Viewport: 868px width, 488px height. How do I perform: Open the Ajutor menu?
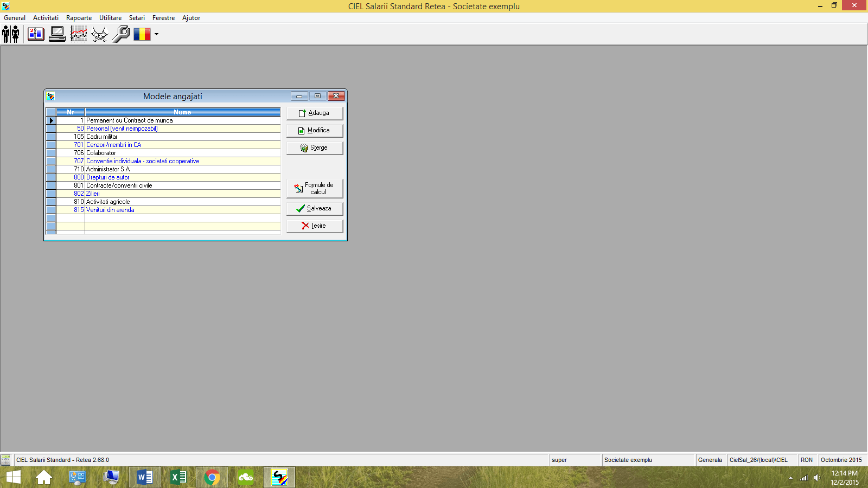click(191, 18)
